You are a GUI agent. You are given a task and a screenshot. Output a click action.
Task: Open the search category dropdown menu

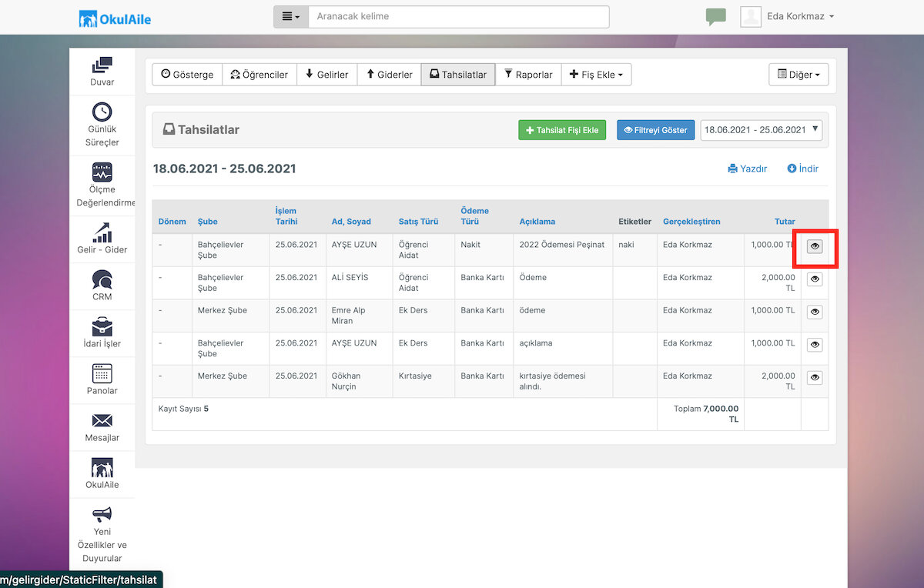pyautogui.click(x=291, y=17)
